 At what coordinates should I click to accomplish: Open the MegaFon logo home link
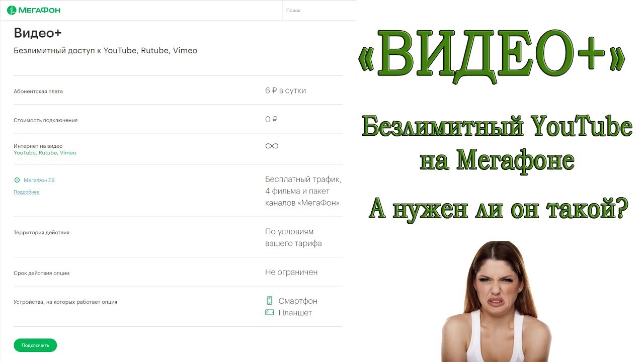(33, 10)
